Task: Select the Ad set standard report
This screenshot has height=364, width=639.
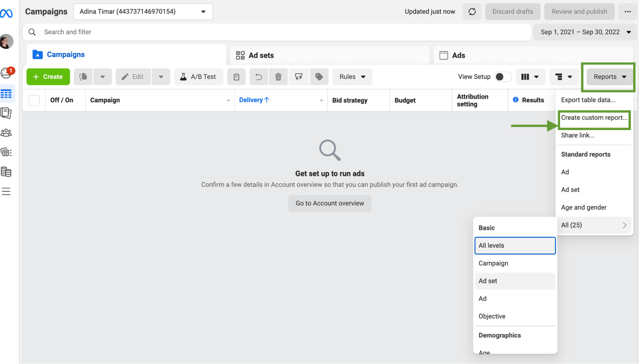Action: tap(594, 190)
